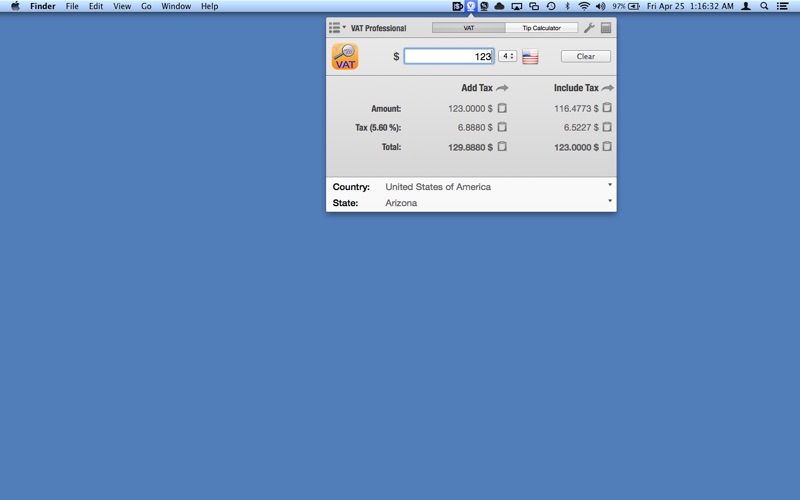Open the Notification Center icon
Viewport: 800px width, 500px height.
(x=783, y=6)
